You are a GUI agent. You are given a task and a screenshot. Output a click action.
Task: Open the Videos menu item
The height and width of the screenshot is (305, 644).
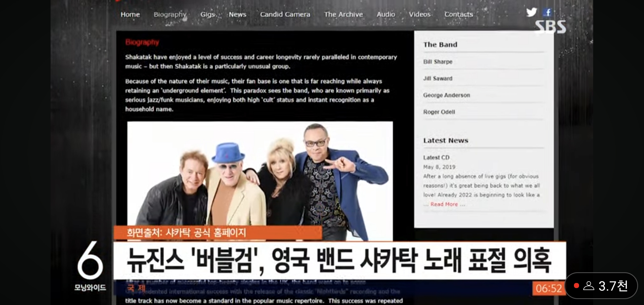(x=420, y=14)
